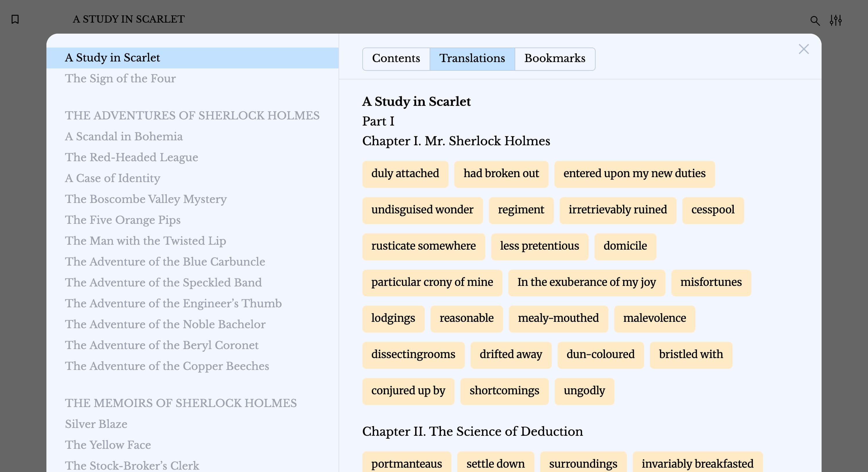Select The Sign of the Four
The height and width of the screenshot is (472, 868).
point(120,79)
